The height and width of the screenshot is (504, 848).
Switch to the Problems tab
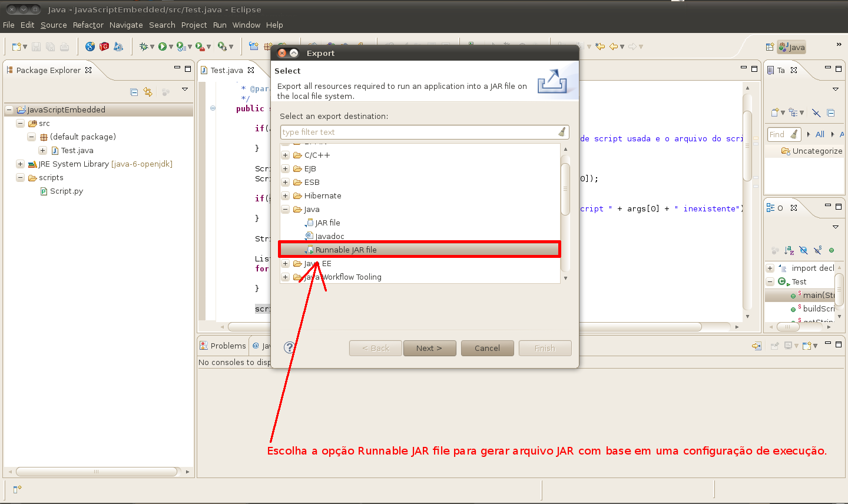tap(223, 346)
